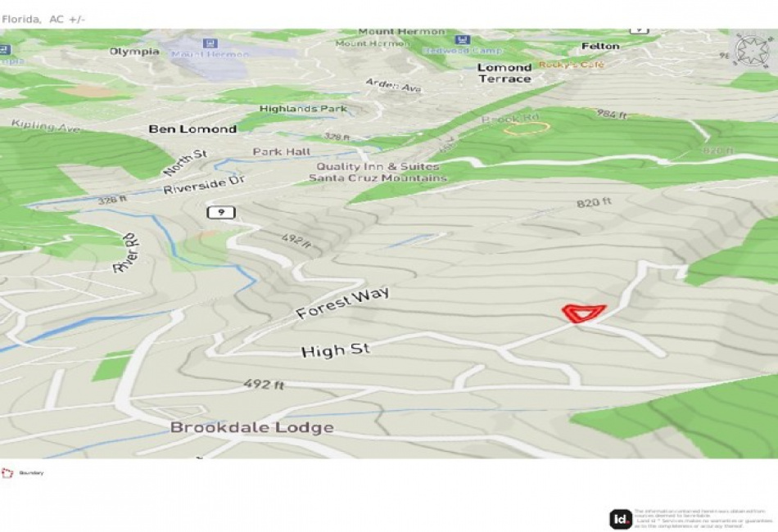Select the Redwood Camp building icon
This screenshot has height=532, width=778.
click(463, 39)
